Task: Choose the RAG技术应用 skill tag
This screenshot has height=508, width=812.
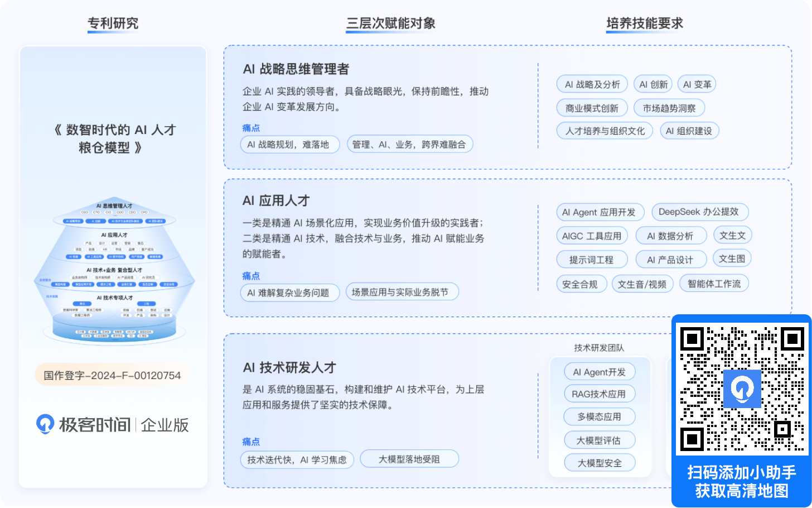Action: 600,394
